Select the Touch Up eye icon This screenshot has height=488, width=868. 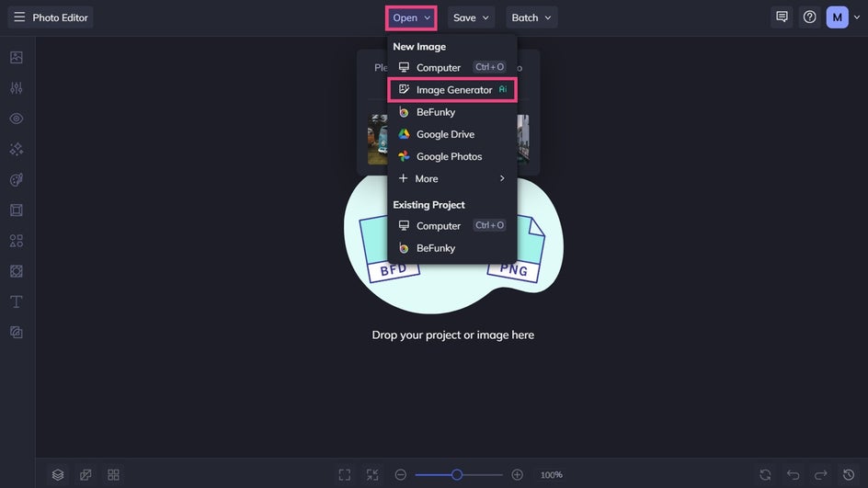coord(17,119)
